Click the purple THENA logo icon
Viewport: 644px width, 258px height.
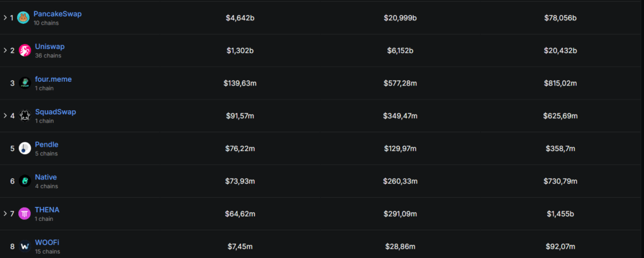click(25, 214)
